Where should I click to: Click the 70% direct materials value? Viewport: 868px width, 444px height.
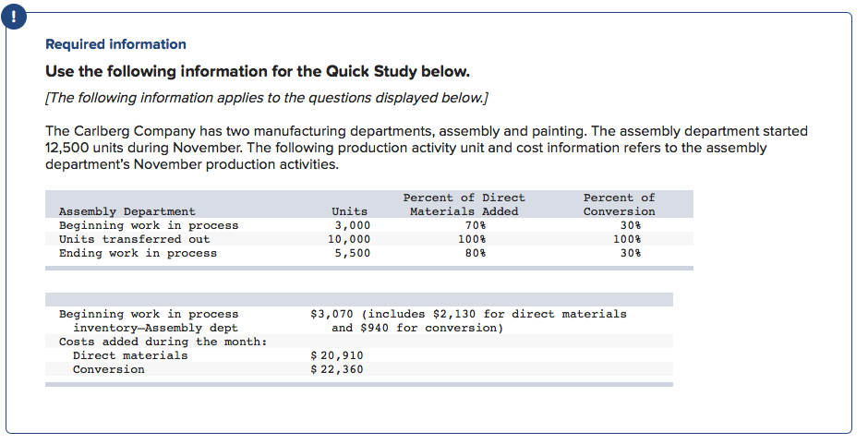475,225
